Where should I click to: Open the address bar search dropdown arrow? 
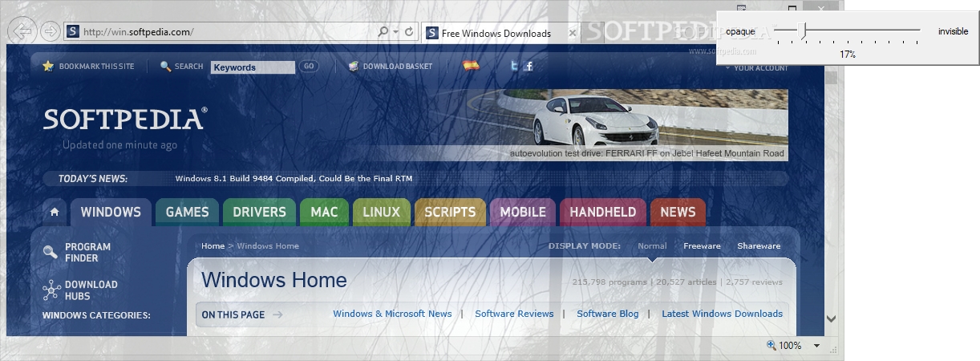(x=395, y=32)
